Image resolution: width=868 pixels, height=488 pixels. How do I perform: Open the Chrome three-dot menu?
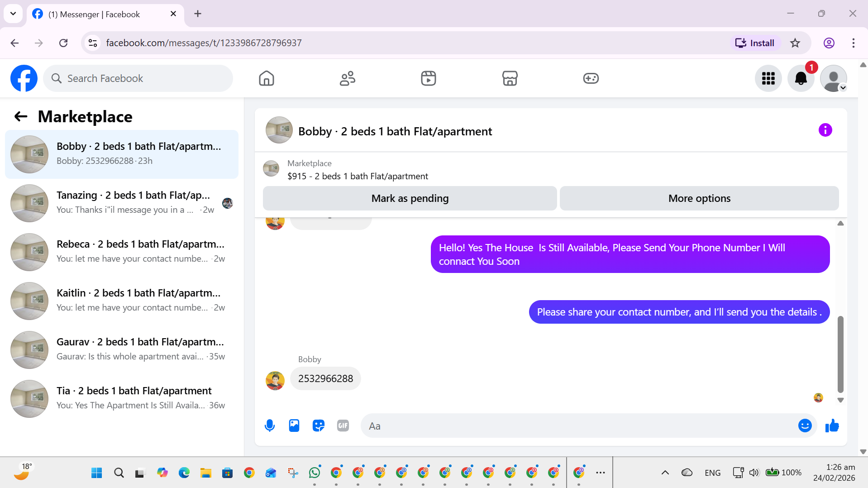853,43
